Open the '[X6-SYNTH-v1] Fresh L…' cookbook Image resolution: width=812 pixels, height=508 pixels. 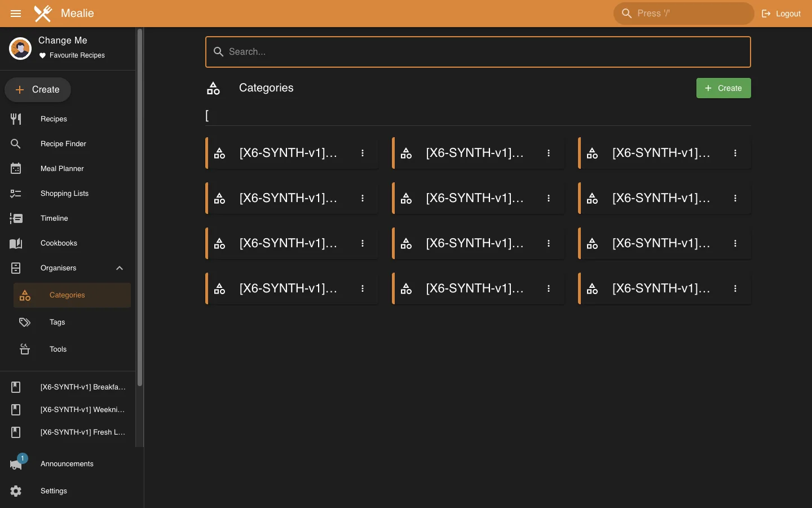(68, 432)
